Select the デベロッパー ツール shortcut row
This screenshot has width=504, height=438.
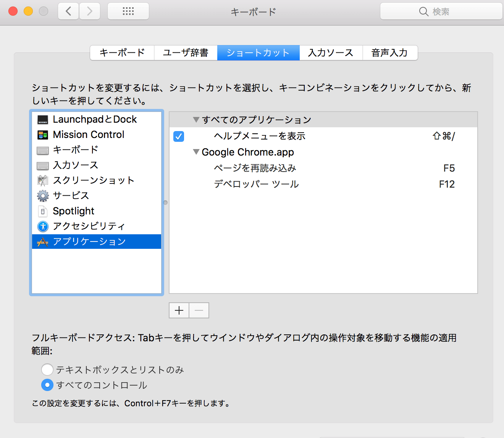pyautogui.click(x=323, y=184)
